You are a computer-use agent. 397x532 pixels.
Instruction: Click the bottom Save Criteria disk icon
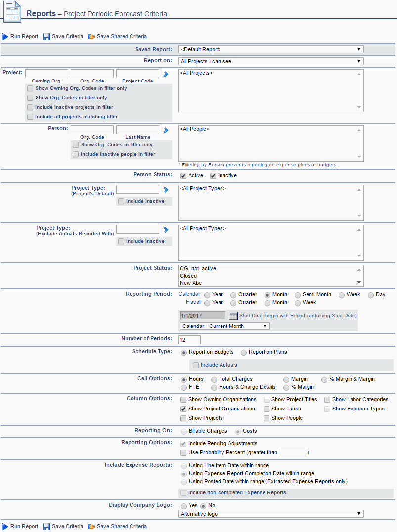[46, 526]
